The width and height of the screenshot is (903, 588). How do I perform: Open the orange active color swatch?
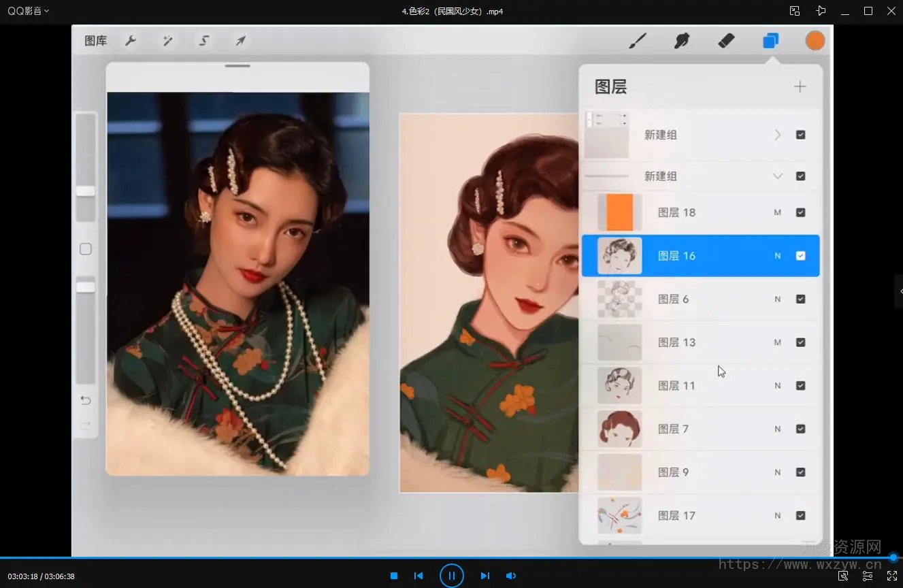815,41
